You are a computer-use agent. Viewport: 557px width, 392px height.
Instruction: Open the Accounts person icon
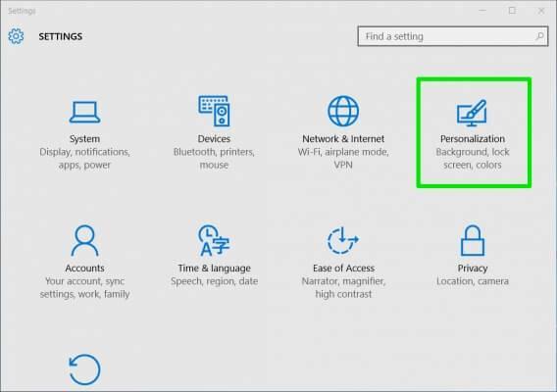click(x=84, y=240)
